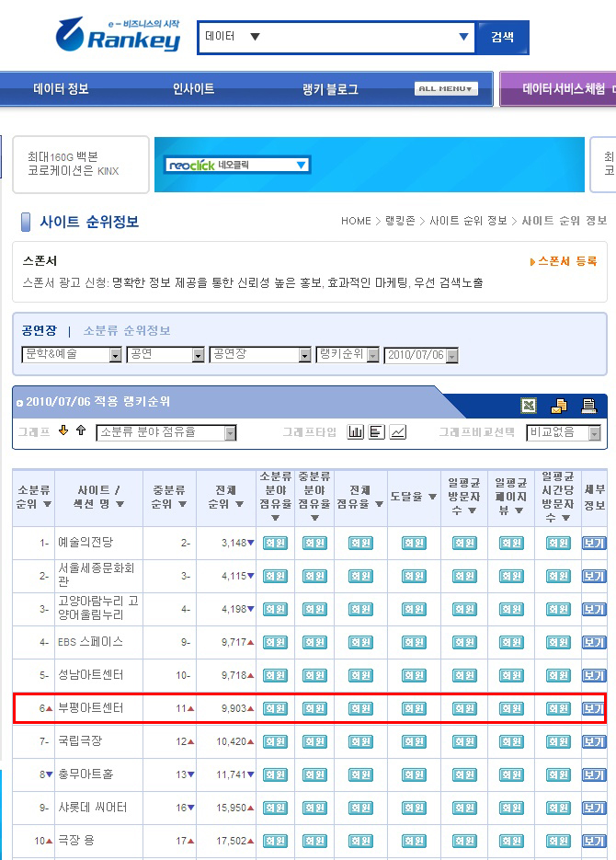Click 보기 detail button for EBS 스페이스
This screenshot has height=860, width=616.
click(594, 642)
